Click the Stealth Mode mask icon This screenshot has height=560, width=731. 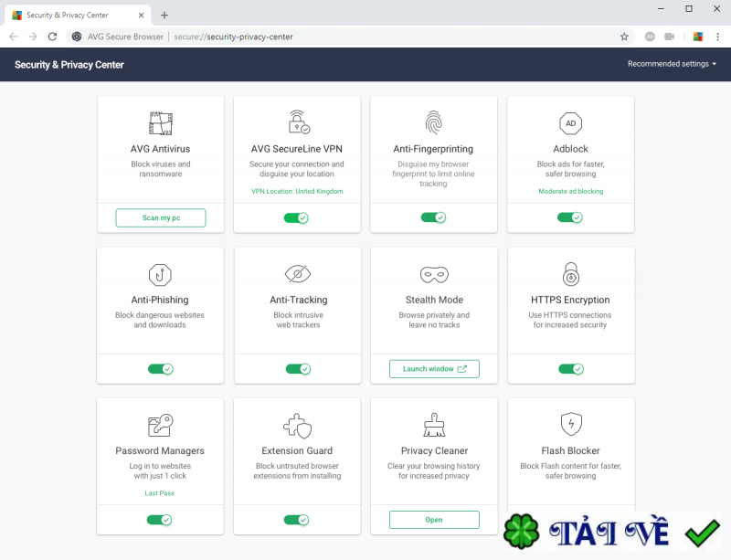pos(433,274)
